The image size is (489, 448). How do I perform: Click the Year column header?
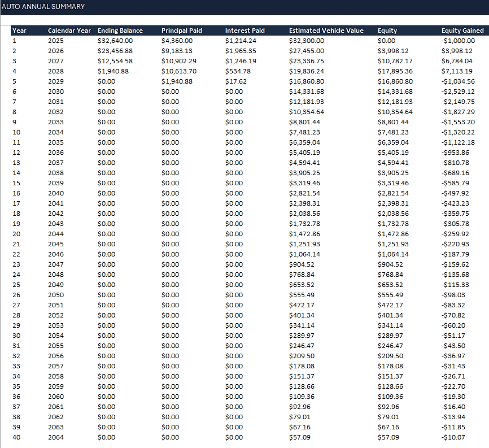click(x=19, y=31)
